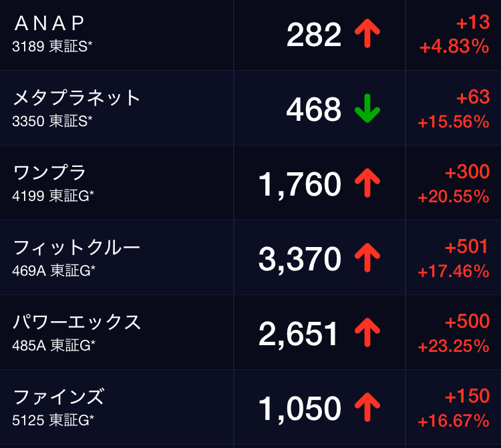The height and width of the screenshot is (448, 501).
Task: Click the up arrow for パワーエックス
Action: coord(367,333)
